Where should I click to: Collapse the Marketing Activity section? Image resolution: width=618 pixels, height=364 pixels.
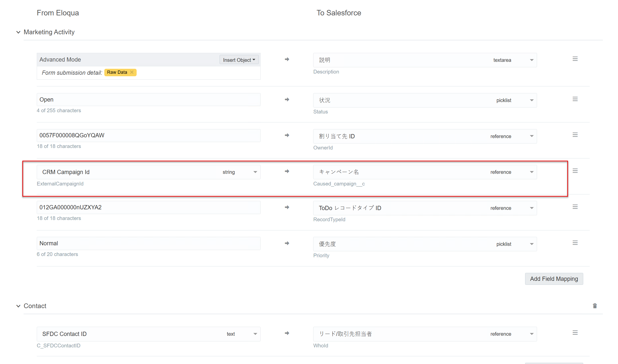coord(18,32)
